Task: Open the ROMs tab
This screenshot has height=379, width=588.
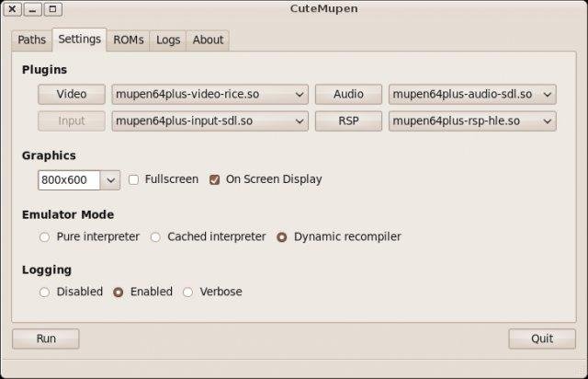Action: (x=129, y=40)
